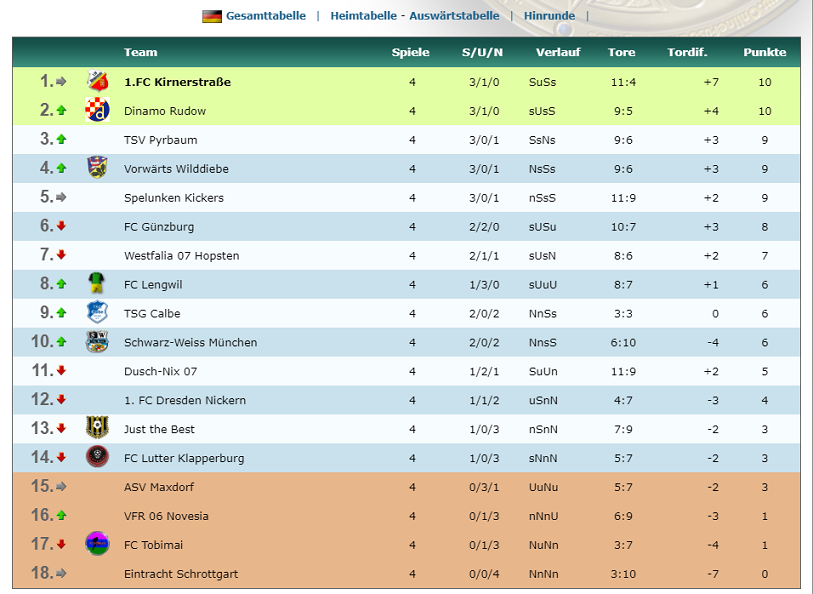Open TSV Pyrbaum team page
The image size is (813, 594).
click(161, 140)
